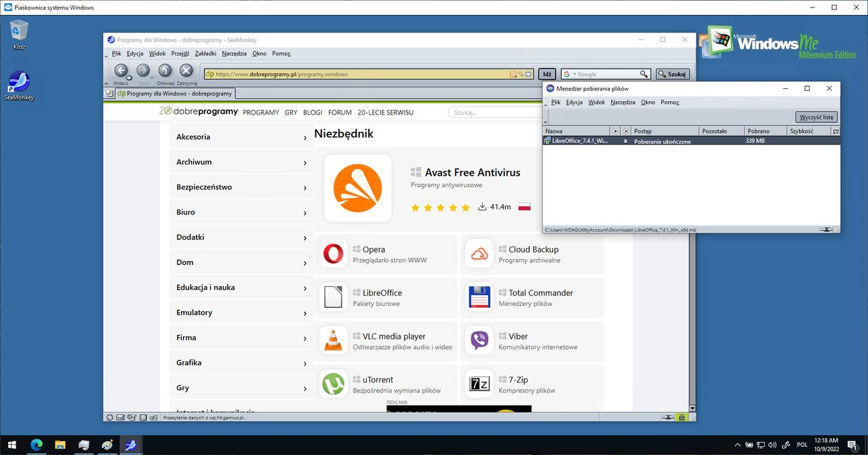The width and height of the screenshot is (868, 455).
Task: Click the dobreprogramy Szukaj search field
Action: pos(495,113)
